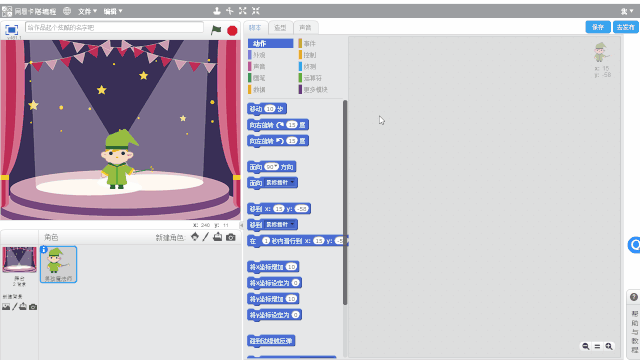
Task: Click the app logo in the top-left
Action: tap(7, 11)
